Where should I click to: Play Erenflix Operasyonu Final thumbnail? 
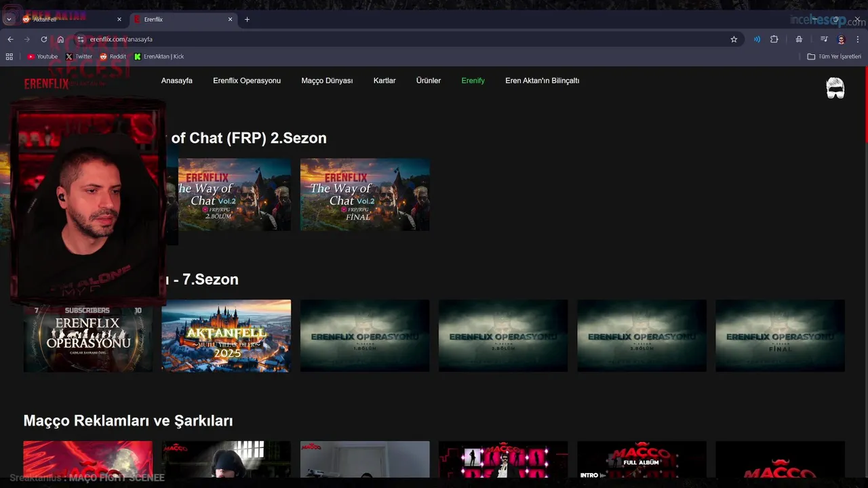780,335
